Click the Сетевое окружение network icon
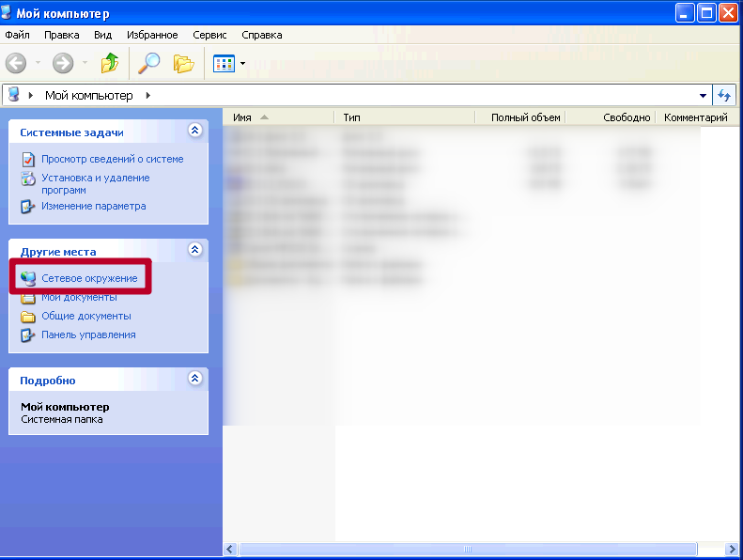This screenshot has width=743, height=560. 28,279
